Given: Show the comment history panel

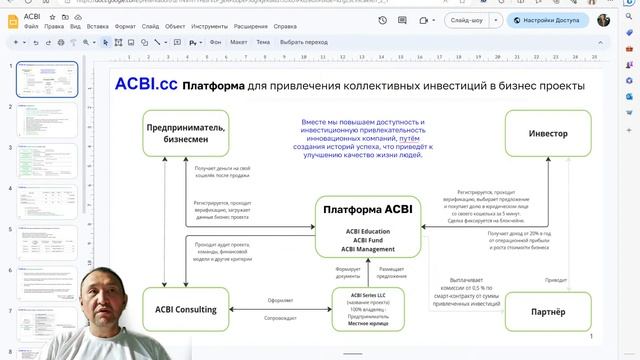Looking at the screenshot, I should click(402, 20).
